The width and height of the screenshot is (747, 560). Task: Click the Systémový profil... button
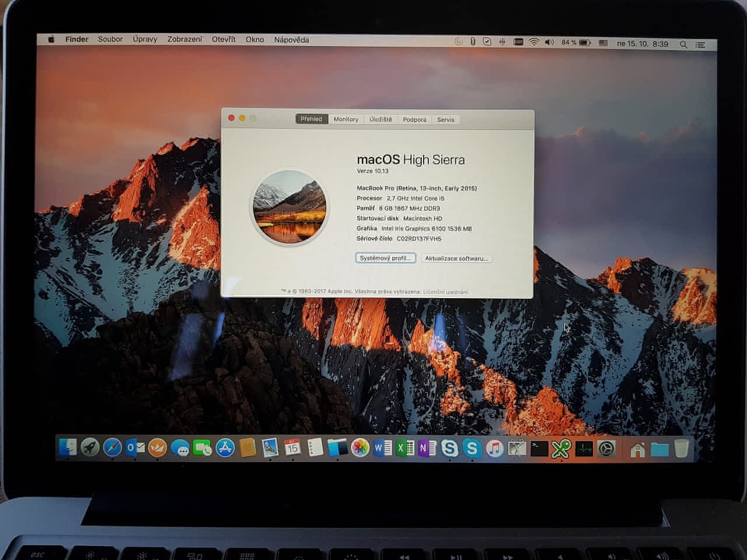tap(385, 258)
